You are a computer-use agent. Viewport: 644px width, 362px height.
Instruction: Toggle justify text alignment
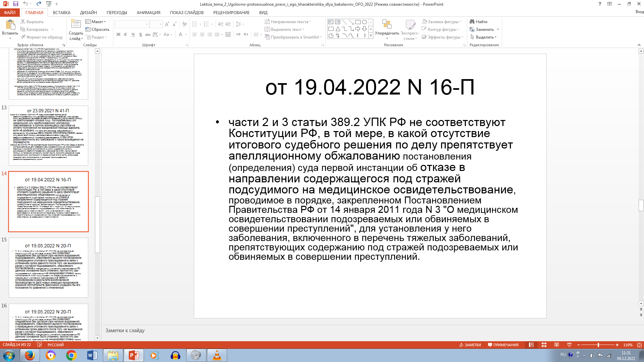click(217, 35)
